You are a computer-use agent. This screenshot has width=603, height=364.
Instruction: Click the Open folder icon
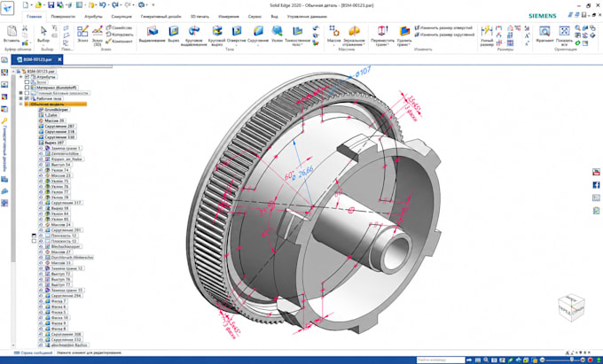(38, 5)
